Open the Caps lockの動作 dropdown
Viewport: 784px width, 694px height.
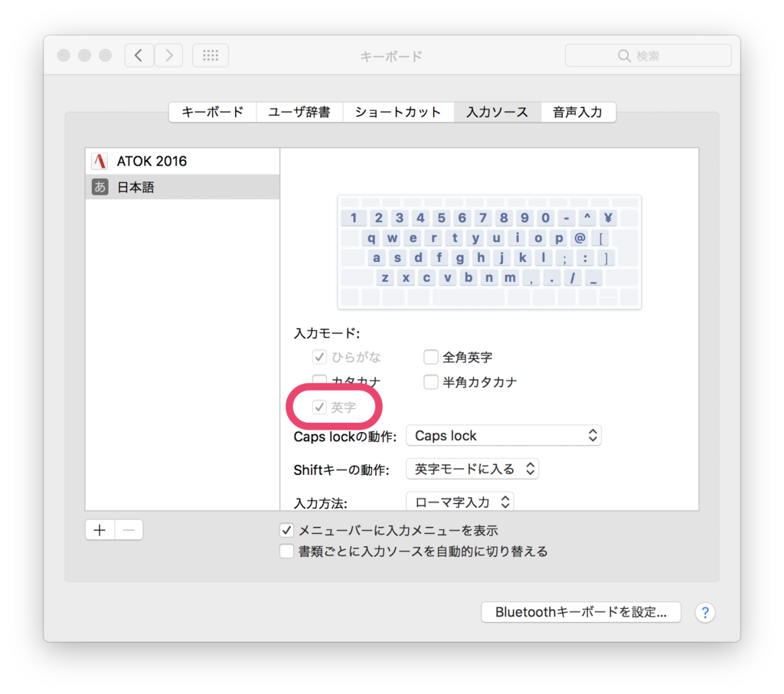click(x=504, y=435)
